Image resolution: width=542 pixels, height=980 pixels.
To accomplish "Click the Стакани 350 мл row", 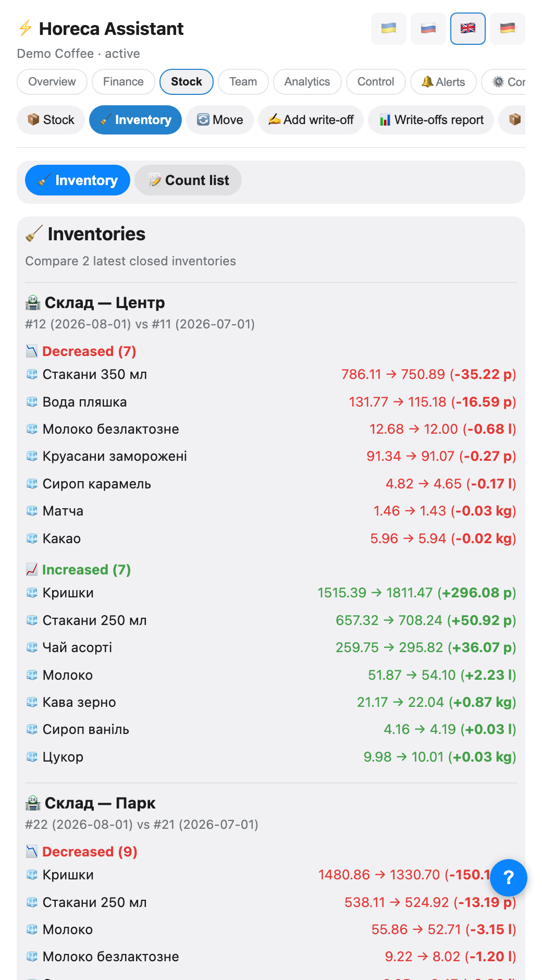I will coord(271,374).
